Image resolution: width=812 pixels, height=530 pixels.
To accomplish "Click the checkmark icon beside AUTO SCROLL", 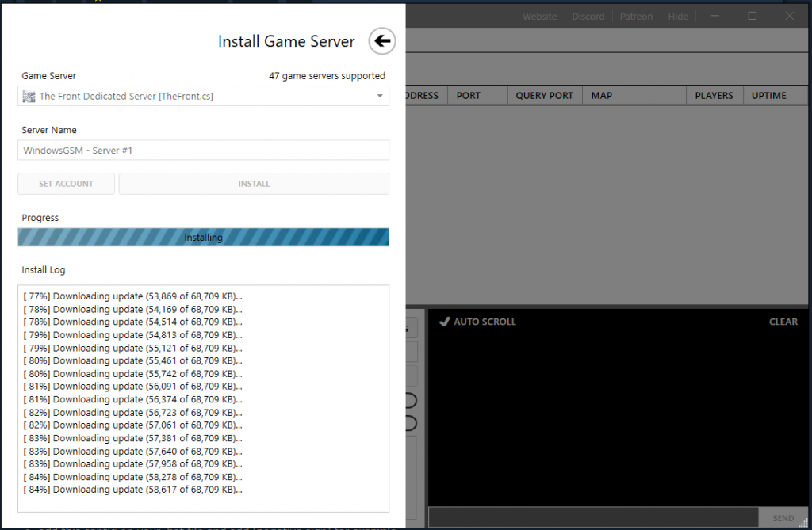I will (x=444, y=322).
